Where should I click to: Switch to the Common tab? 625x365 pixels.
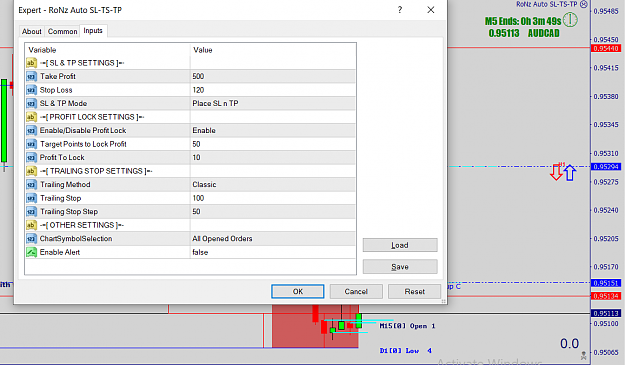(x=63, y=31)
